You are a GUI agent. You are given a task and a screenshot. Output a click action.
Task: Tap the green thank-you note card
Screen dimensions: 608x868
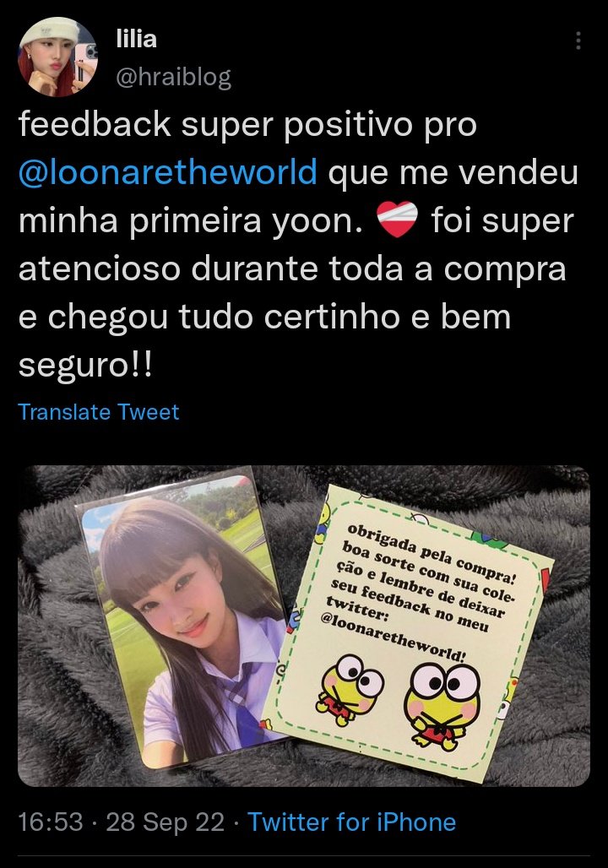tap(408, 632)
